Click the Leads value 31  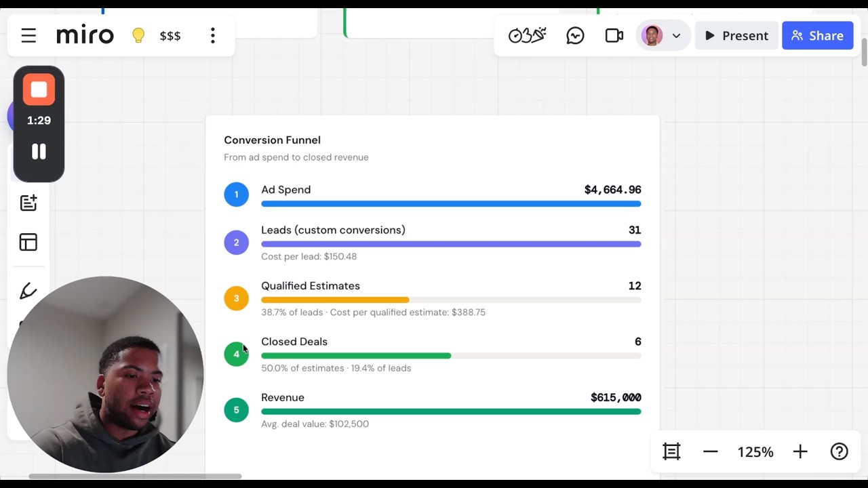coord(635,230)
